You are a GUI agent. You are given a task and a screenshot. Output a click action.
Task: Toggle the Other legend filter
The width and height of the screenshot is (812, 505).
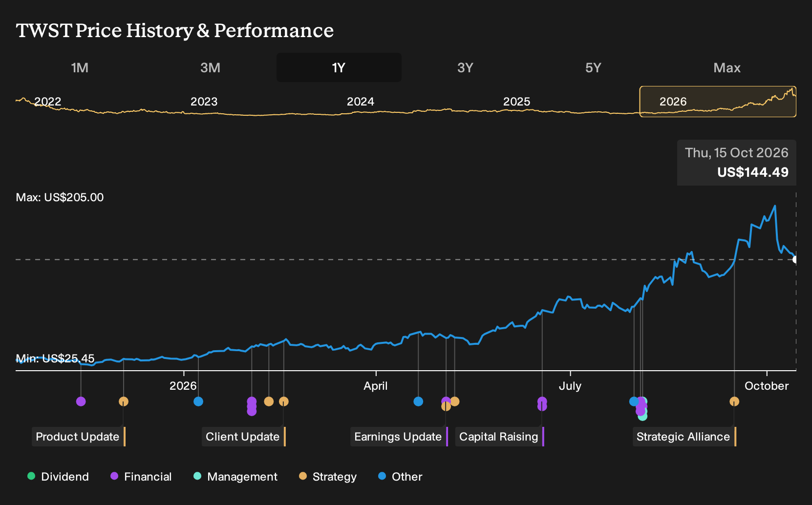[400, 477]
